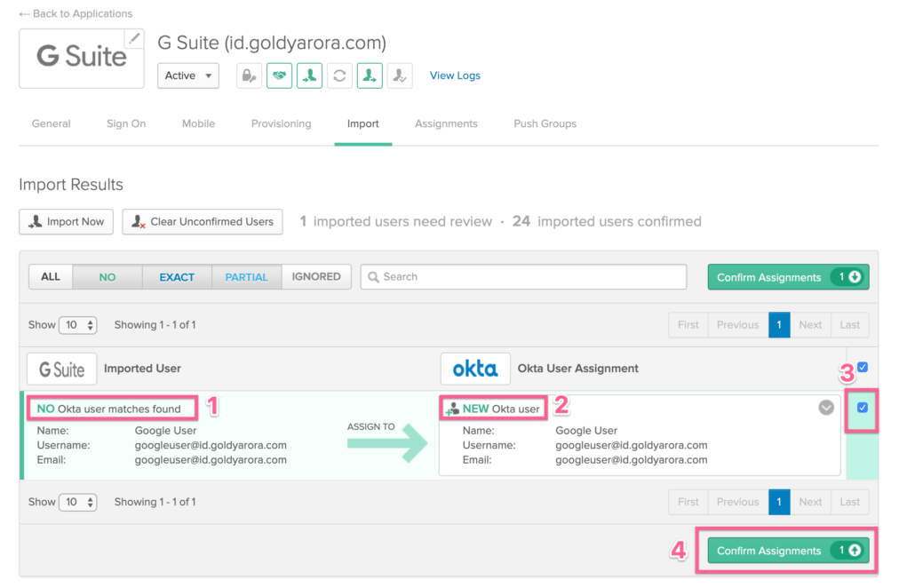
Task: Click the grey user checkmark icon
Action: pos(400,75)
